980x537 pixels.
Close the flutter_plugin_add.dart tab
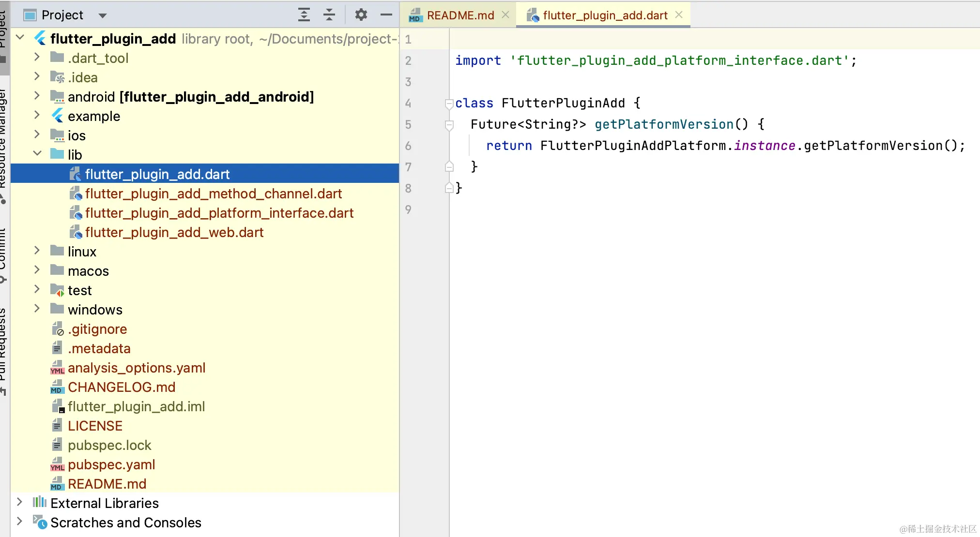click(x=679, y=15)
